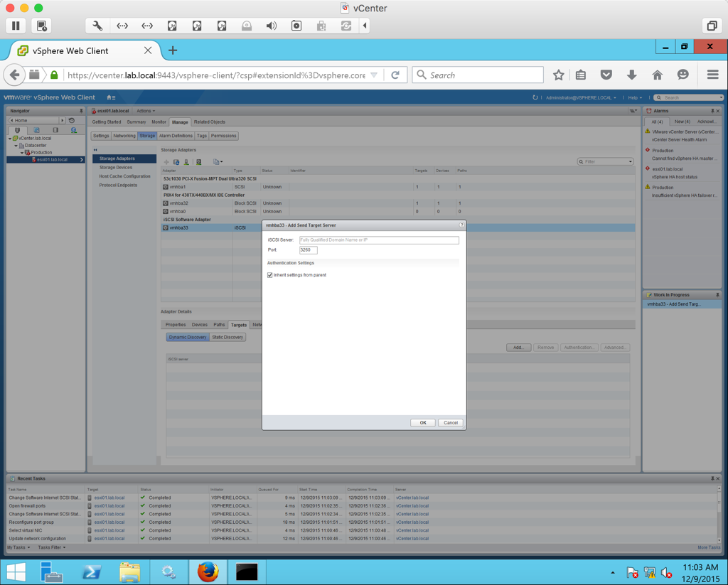Click the vSphere Home menu icon
Image resolution: width=728 pixels, height=585 pixels.
(111, 97)
